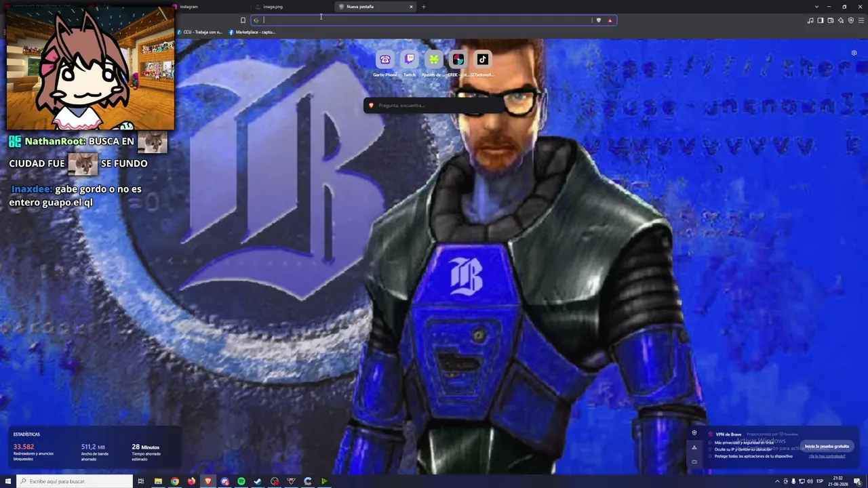Click the stream webcam avatar overlay
The height and width of the screenshot is (488, 868).
coord(90,68)
